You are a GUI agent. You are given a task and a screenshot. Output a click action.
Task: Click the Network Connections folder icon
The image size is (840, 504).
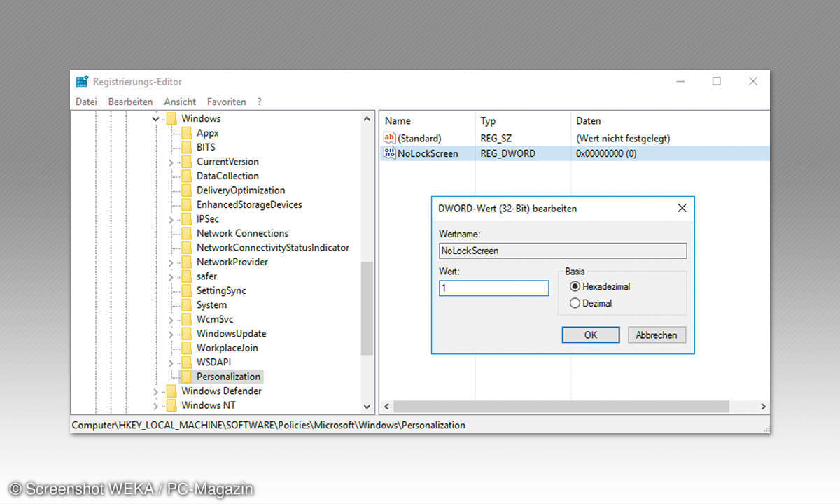[186, 233]
